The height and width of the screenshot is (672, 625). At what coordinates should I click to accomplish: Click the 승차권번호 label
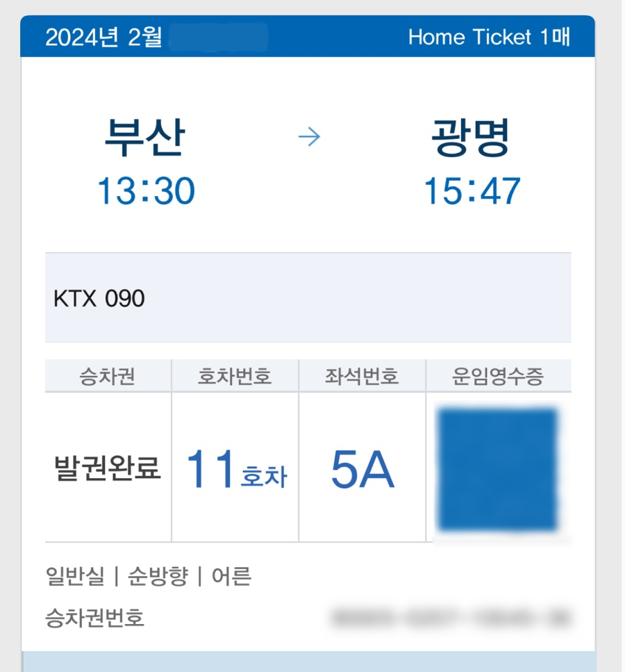[x=94, y=617]
